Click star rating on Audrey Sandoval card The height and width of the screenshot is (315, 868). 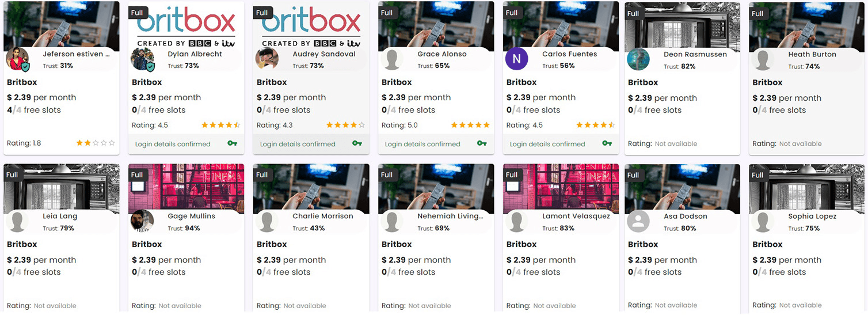(x=345, y=125)
